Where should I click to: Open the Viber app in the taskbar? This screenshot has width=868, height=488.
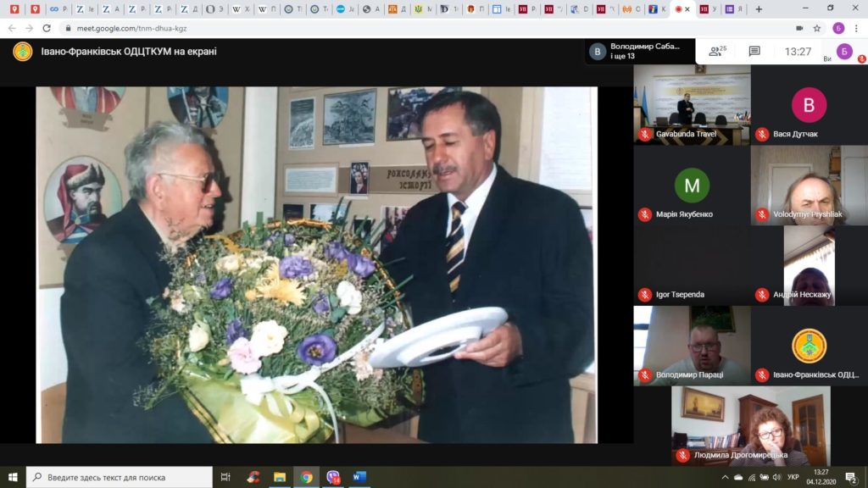[332, 477]
